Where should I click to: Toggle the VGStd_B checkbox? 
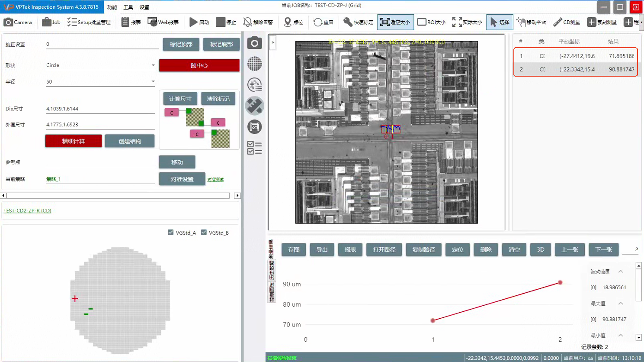click(x=204, y=233)
